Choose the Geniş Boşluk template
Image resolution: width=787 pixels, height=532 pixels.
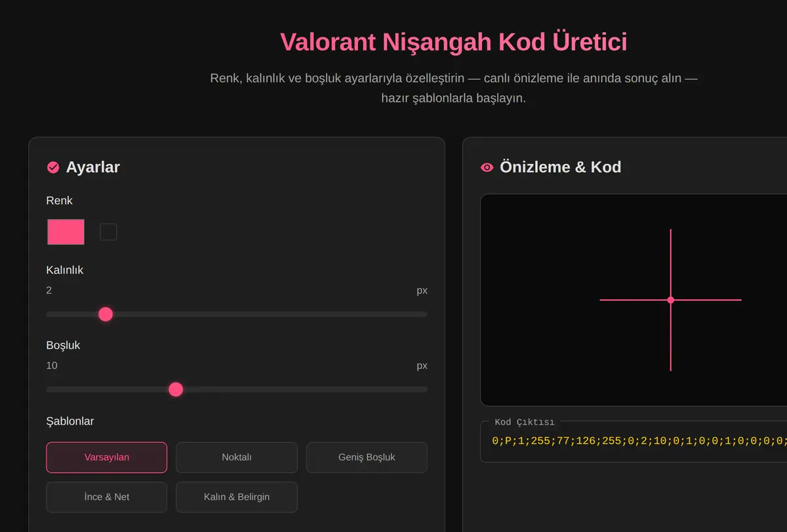pos(367,457)
